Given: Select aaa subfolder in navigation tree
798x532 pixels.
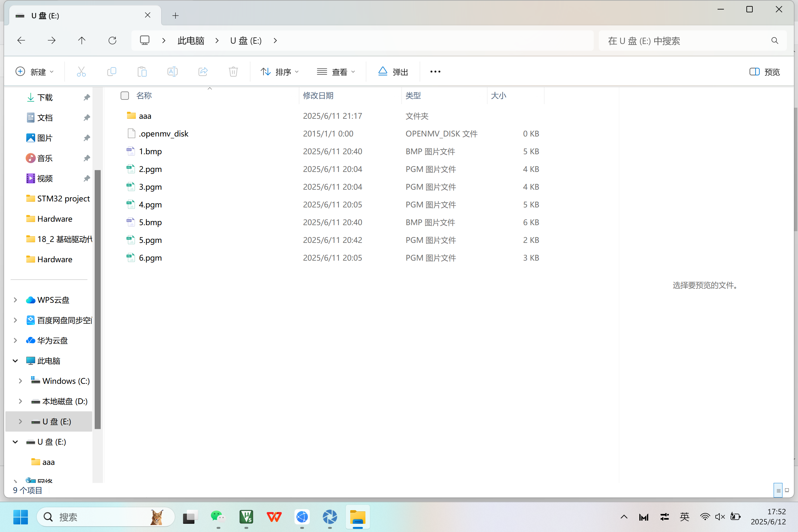Looking at the screenshot, I should (43, 462).
